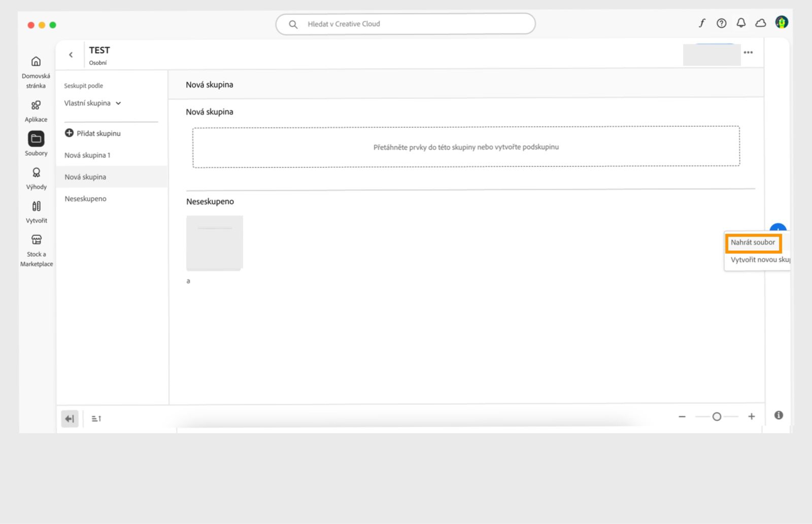Image resolution: width=812 pixels, height=524 pixels.
Task: Choose Vytvořit novou skupinu menu item
Action: coord(760,260)
